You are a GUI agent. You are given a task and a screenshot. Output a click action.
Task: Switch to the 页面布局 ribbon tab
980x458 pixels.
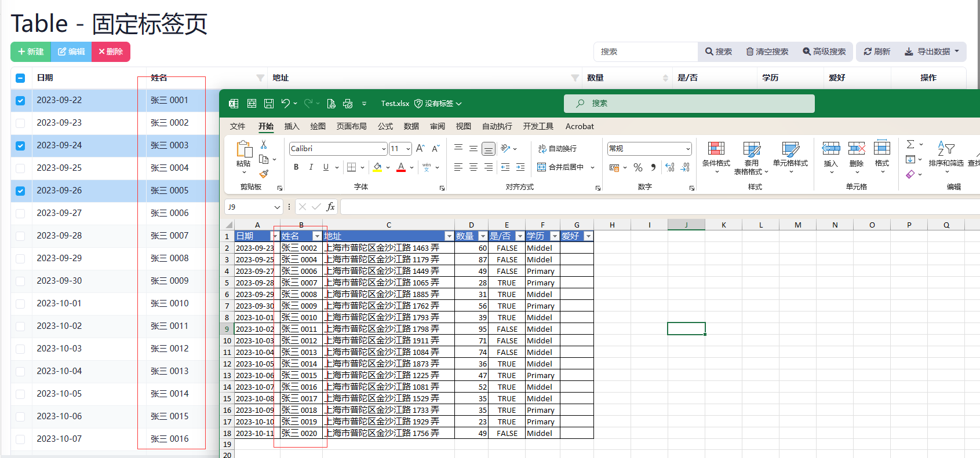tap(352, 126)
